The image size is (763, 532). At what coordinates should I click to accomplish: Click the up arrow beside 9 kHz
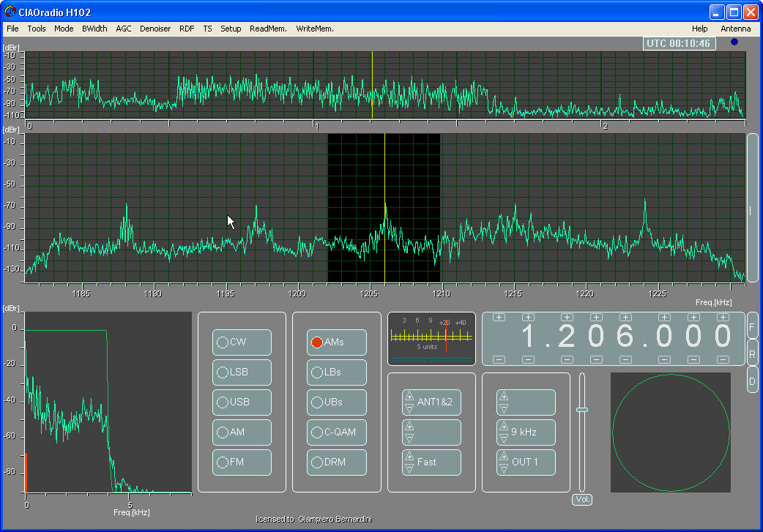[504, 427]
